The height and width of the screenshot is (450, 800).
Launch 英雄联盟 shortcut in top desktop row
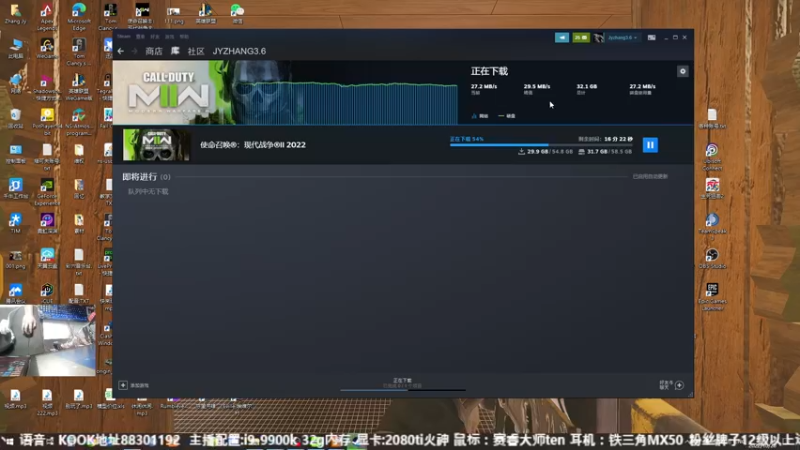206,14
